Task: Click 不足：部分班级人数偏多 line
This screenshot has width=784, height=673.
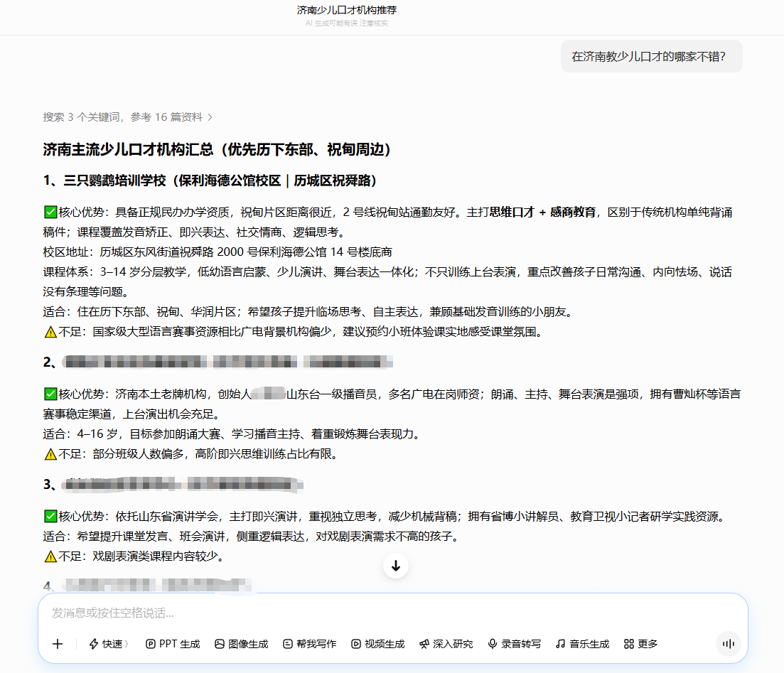Action: point(191,454)
